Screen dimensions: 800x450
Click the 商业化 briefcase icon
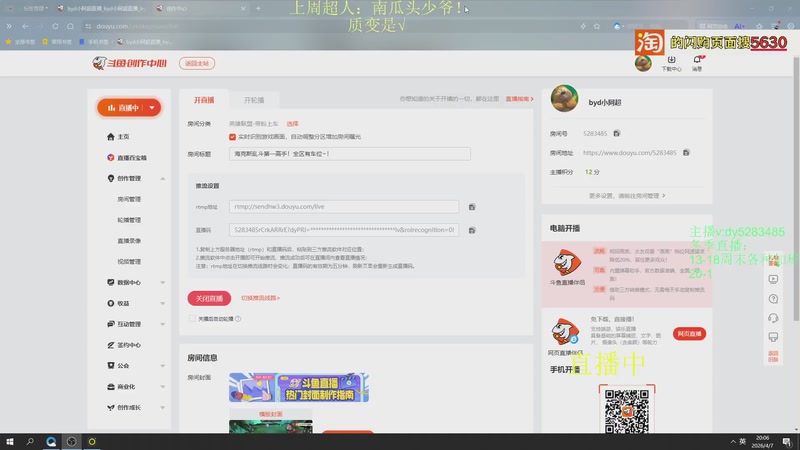point(111,386)
